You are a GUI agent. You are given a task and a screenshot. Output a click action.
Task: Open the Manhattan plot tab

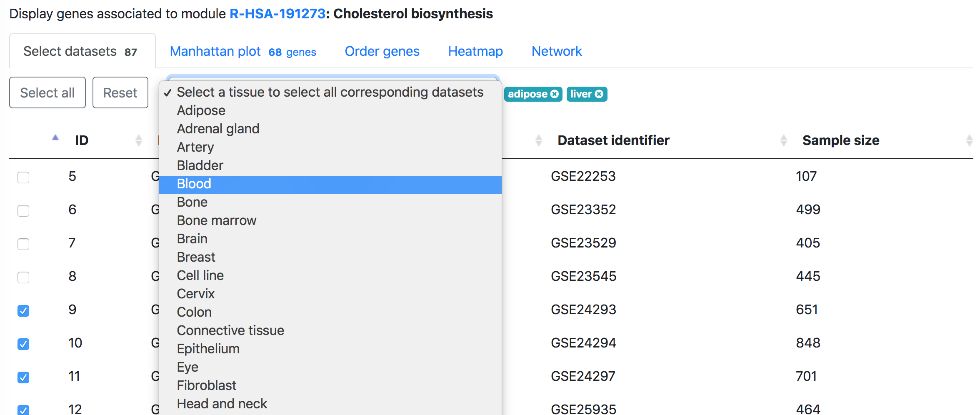pyautogui.click(x=243, y=51)
